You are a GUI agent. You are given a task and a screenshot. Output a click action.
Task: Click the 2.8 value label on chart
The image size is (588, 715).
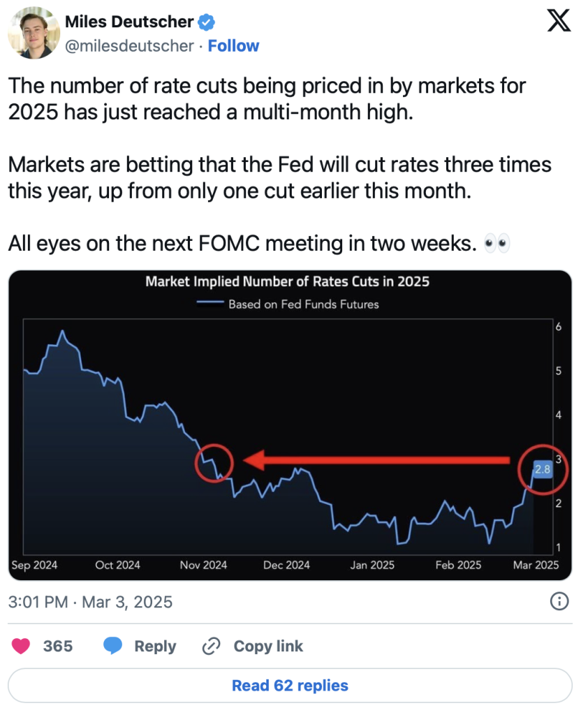coord(542,469)
